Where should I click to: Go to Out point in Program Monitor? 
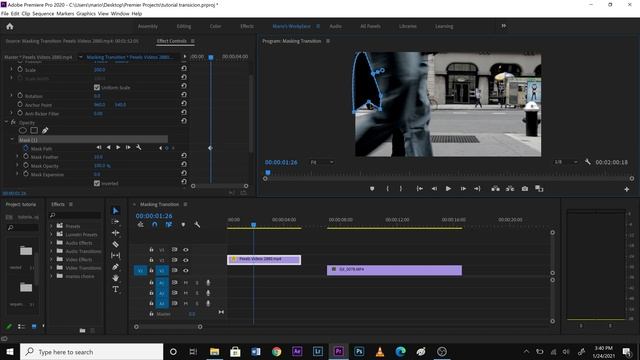click(x=477, y=189)
